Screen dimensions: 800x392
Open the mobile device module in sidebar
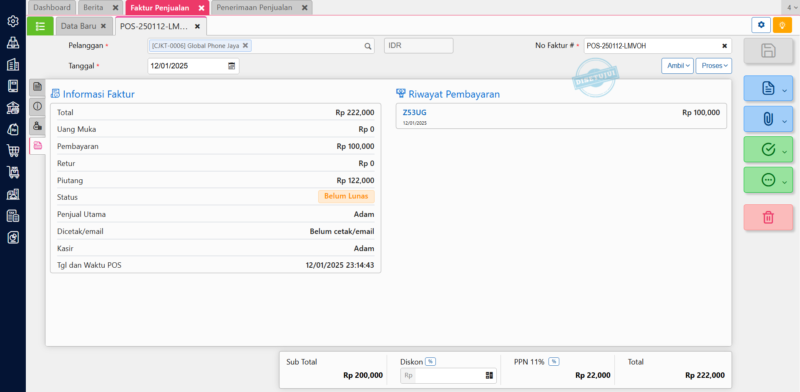tap(13, 86)
